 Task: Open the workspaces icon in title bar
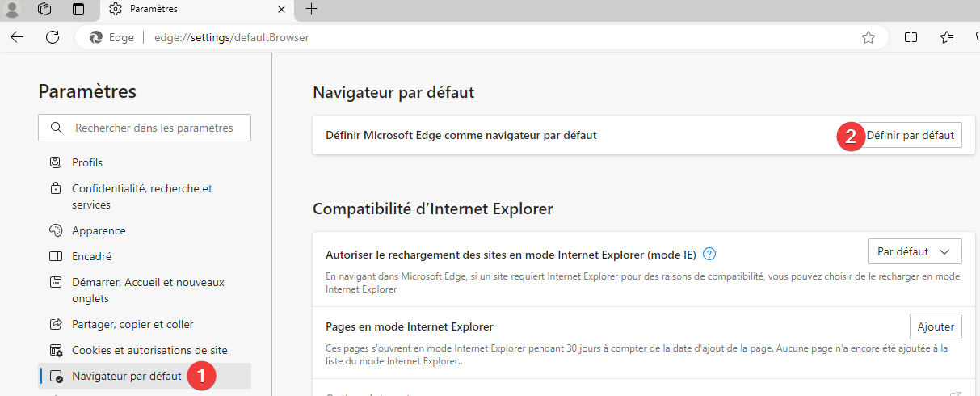(x=45, y=9)
